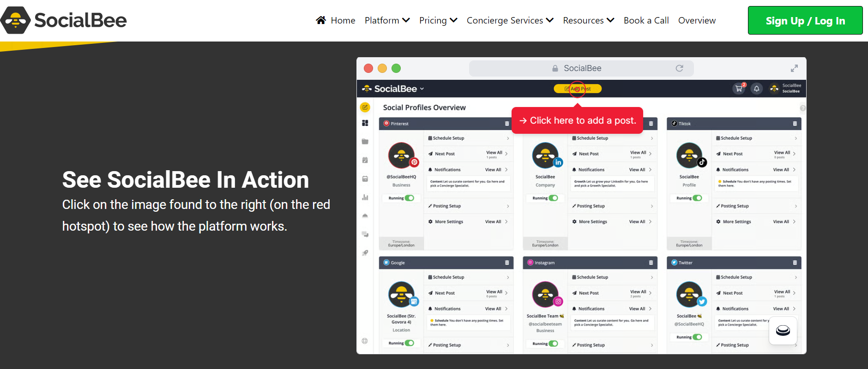Click the rocket icon in the app sidebar
The height and width of the screenshot is (369, 868).
(365, 253)
